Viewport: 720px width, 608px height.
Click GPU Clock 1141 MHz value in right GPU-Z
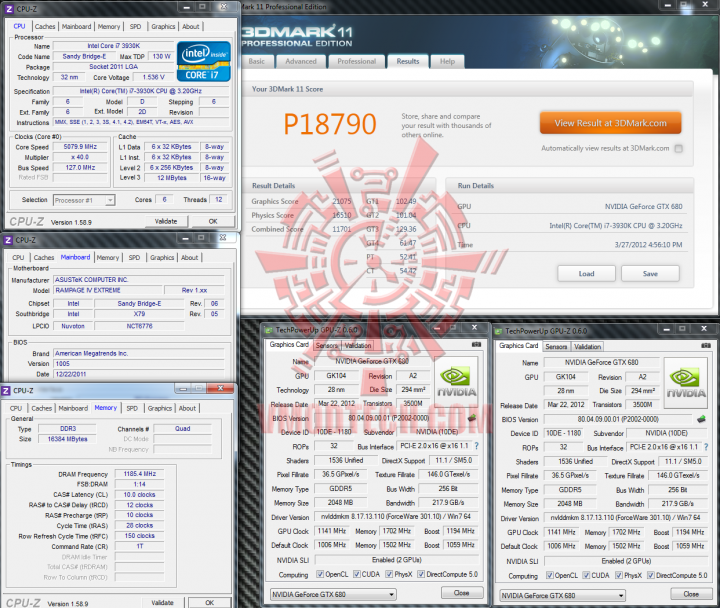click(562, 532)
